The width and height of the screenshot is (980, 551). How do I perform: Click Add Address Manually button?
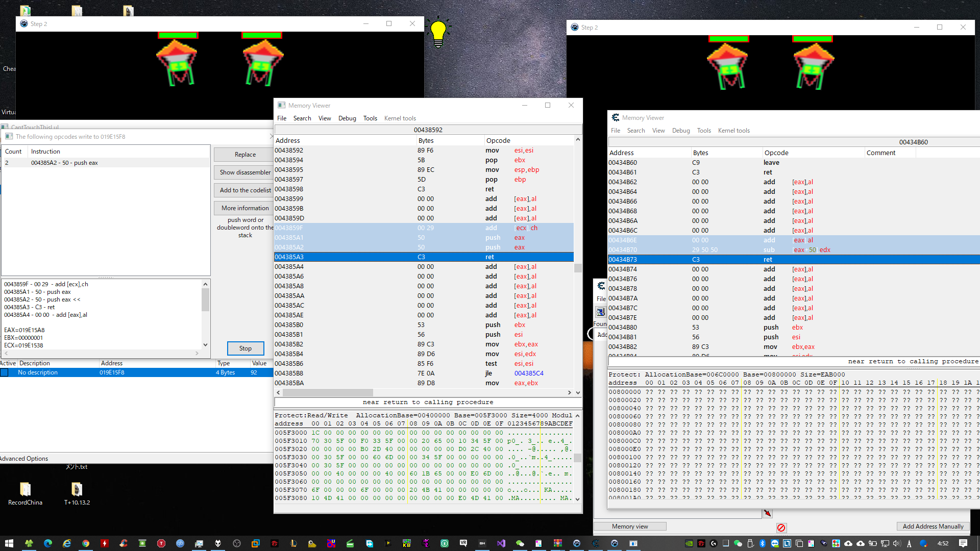(x=933, y=527)
